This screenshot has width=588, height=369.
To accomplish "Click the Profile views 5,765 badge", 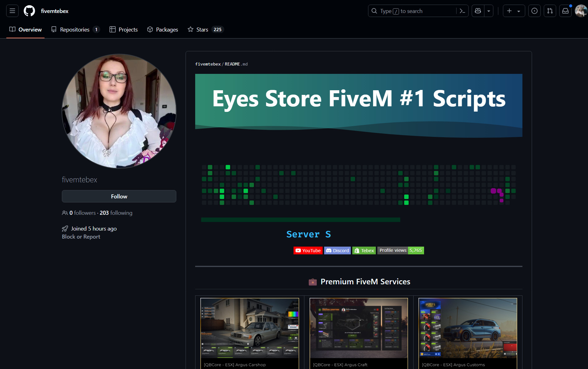I will 401,250.
